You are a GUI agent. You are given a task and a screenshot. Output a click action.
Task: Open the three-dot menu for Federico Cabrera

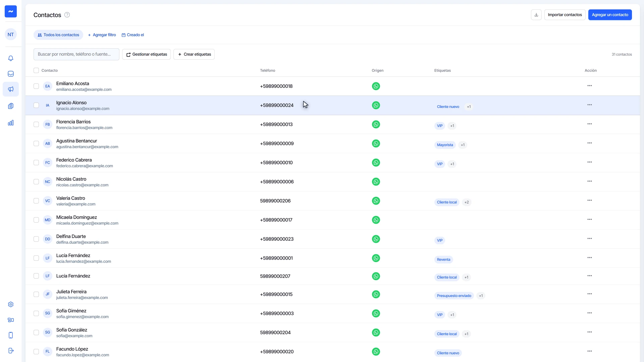pyautogui.click(x=590, y=162)
